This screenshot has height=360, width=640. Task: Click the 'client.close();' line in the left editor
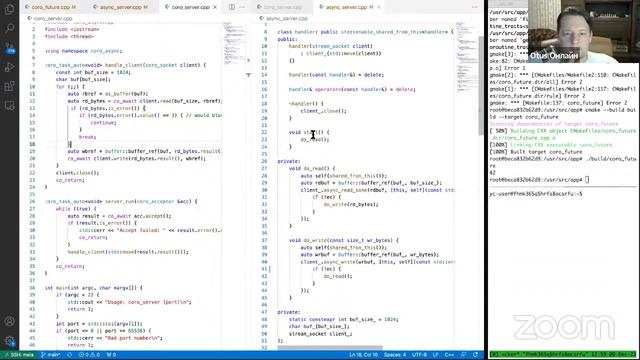coord(78,173)
